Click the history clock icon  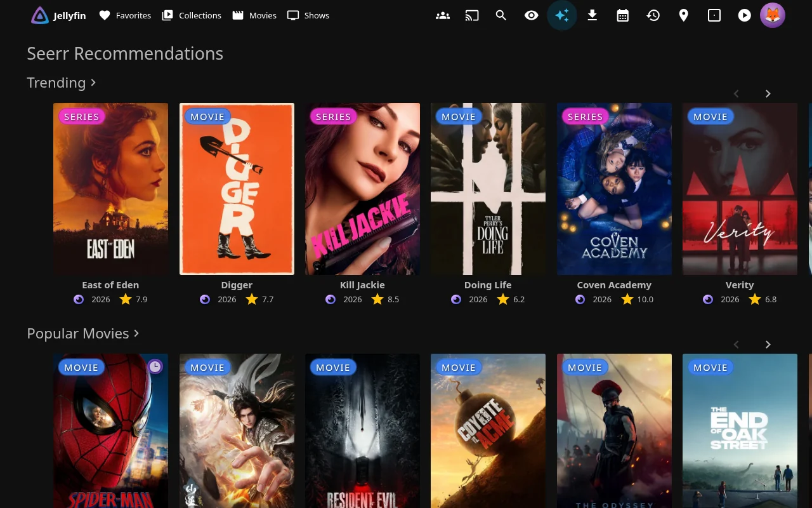point(653,15)
